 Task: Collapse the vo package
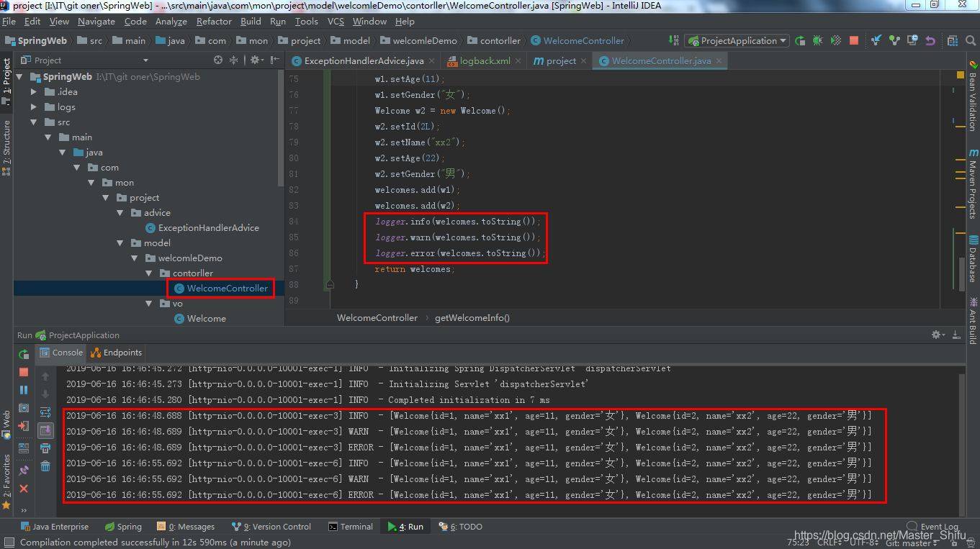tap(150, 304)
